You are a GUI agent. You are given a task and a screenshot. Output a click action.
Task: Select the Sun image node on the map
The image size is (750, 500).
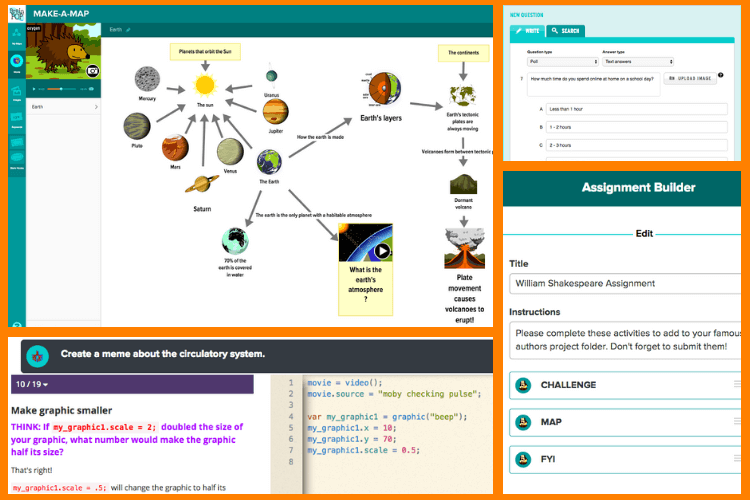point(205,86)
